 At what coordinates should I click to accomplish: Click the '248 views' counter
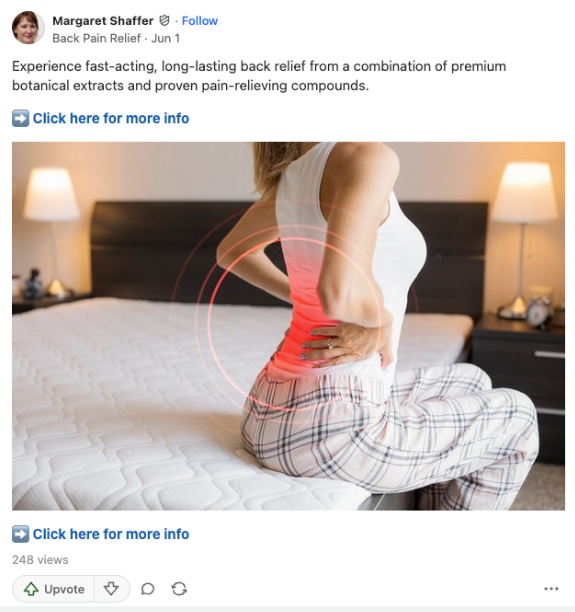40,560
